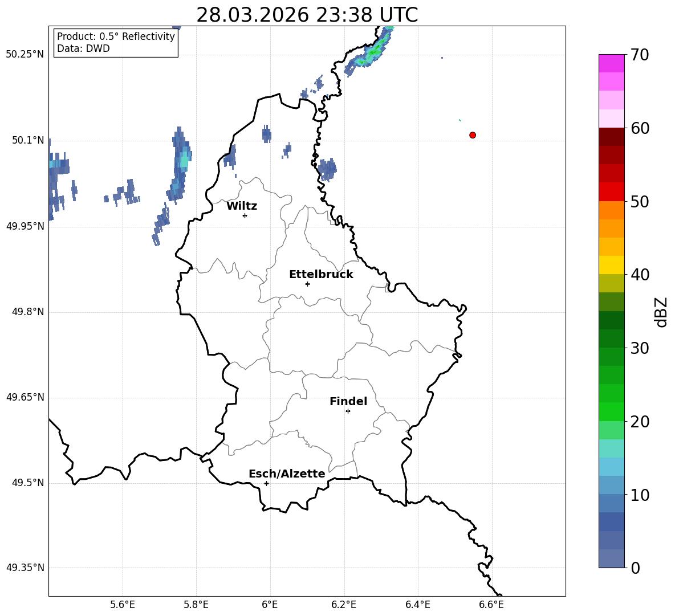Click the 0 colorbar tick label
The width and height of the screenshot is (675, 616).
click(x=636, y=568)
